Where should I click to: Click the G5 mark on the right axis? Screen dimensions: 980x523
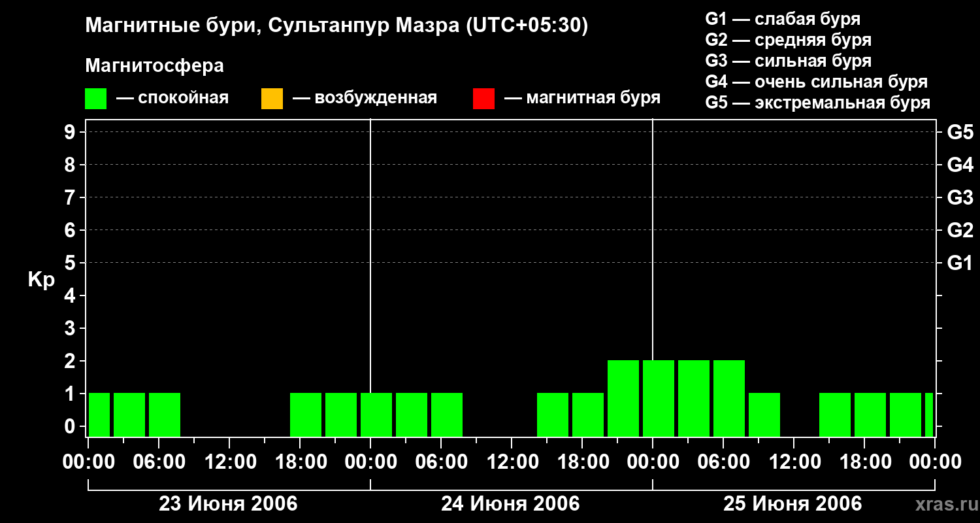coord(960,133)
